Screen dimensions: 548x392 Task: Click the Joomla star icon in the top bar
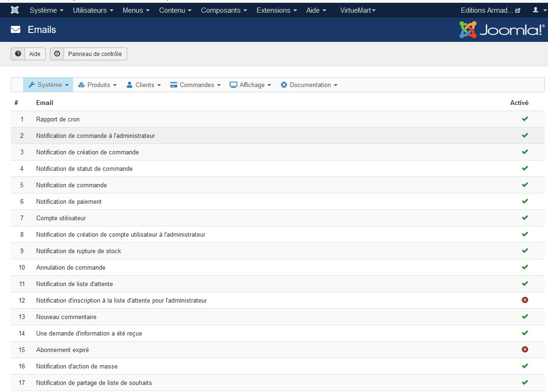click(x=15, y=10)
